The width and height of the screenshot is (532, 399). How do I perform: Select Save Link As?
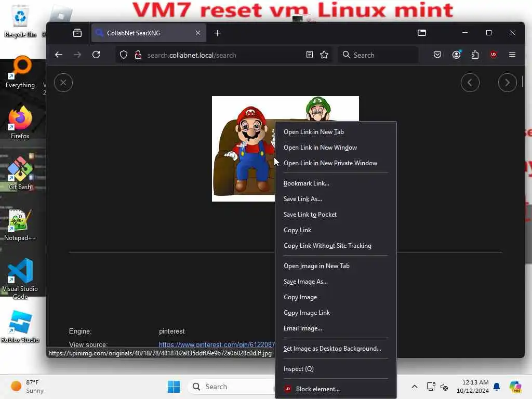tap(336, 199)
